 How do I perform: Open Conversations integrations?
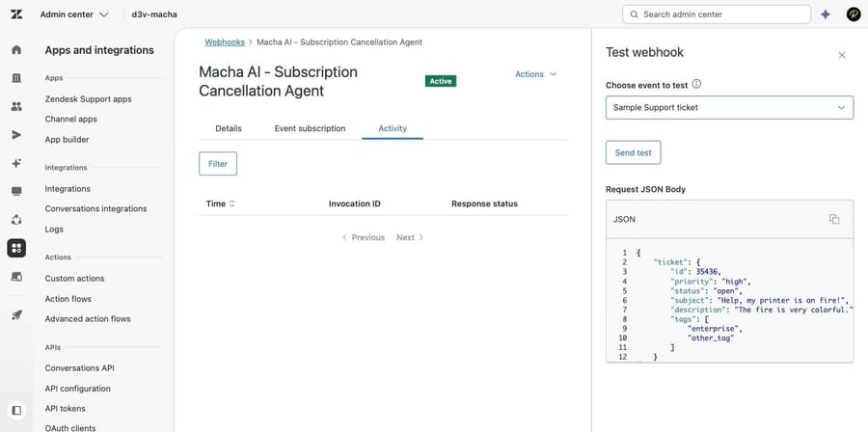pyautogui.click(x=95, y=208)
